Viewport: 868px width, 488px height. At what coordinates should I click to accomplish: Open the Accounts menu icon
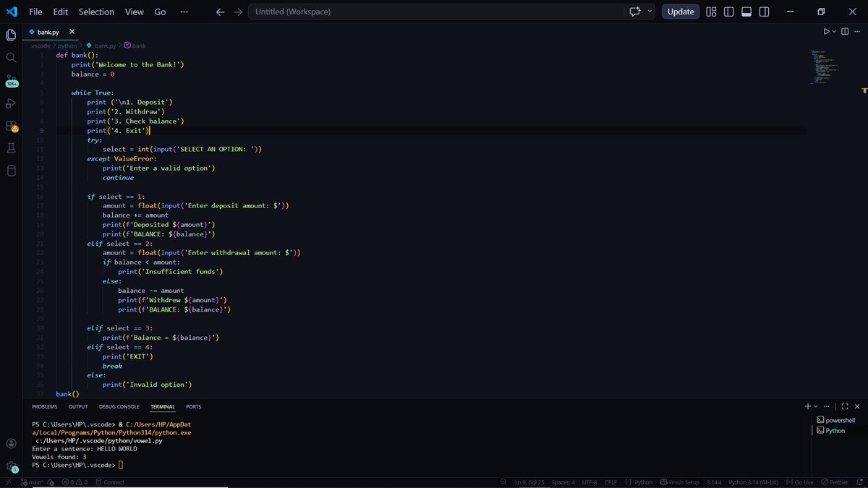pyautogui.click(x=11, y=443)
